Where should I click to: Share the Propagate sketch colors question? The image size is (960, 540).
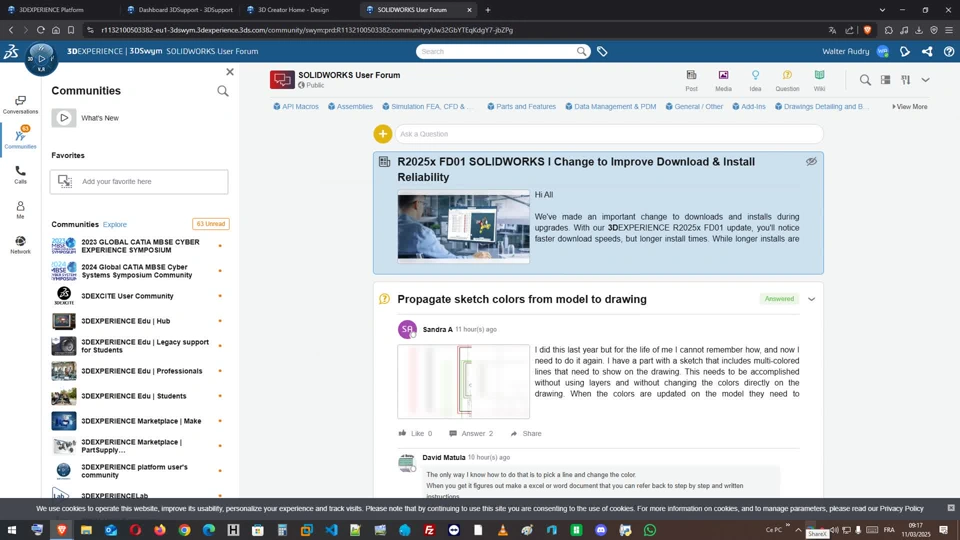(x=526, y=433)
